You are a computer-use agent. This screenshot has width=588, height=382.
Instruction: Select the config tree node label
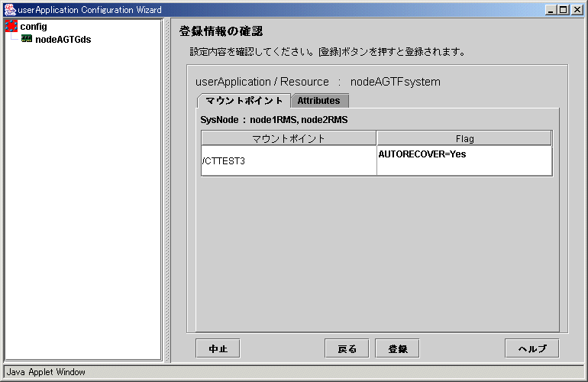[34, 27]
